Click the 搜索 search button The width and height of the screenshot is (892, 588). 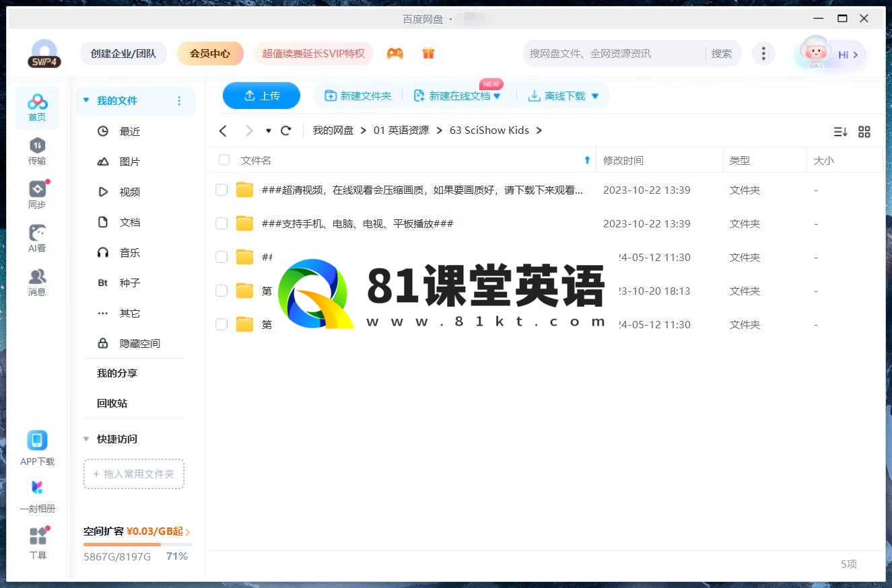pos(722,53)
